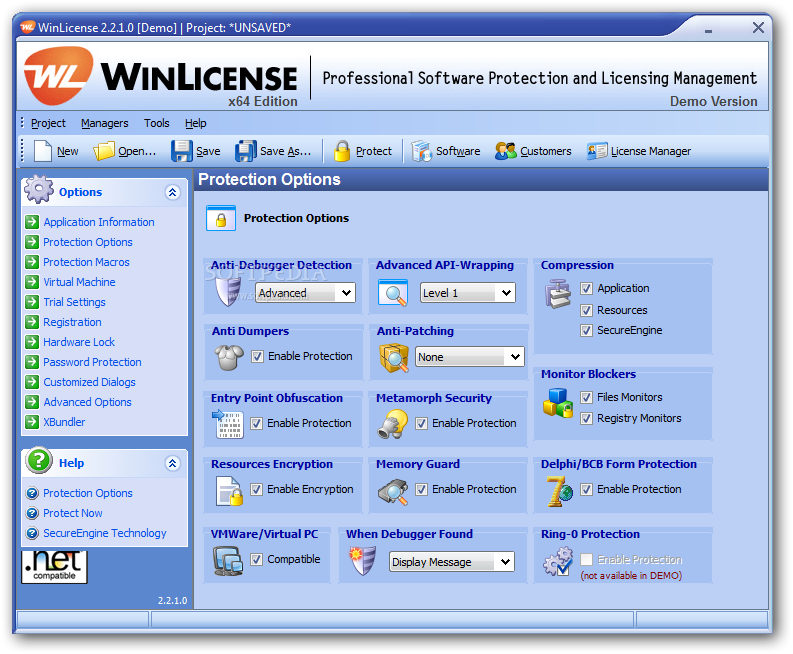Viewport: 793px width, 654px height.
Task: Click the Entry Point Obfuscation icon
Action: click(x=228, y=424)
